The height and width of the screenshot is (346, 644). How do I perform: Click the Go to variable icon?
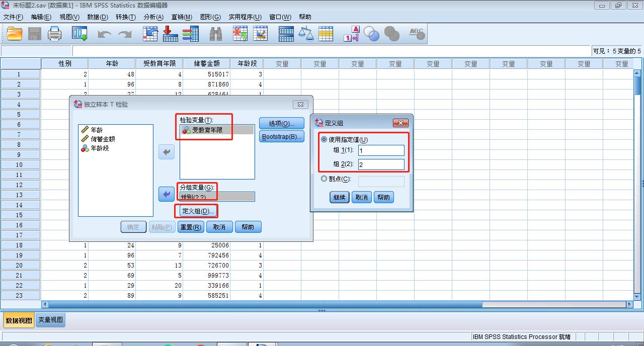(x=171, y=34)
